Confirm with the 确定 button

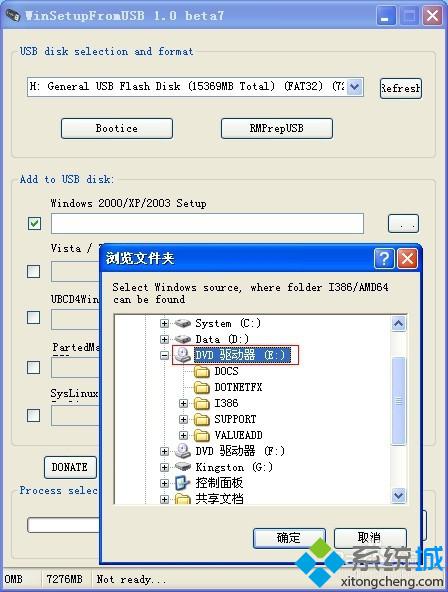pyautogui.click(x=289, y=538)
